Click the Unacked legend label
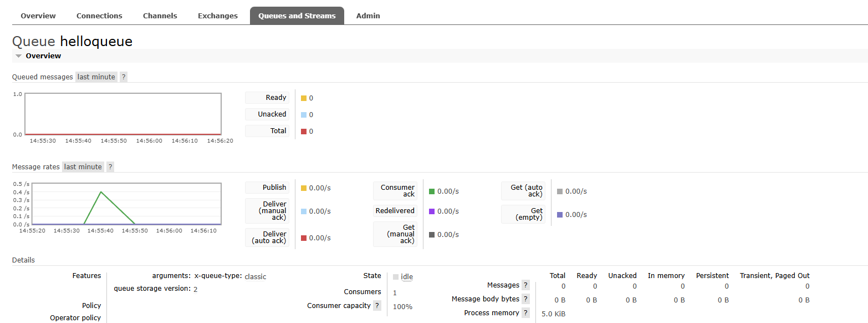 pyautogui.click(x=267, y=114)
